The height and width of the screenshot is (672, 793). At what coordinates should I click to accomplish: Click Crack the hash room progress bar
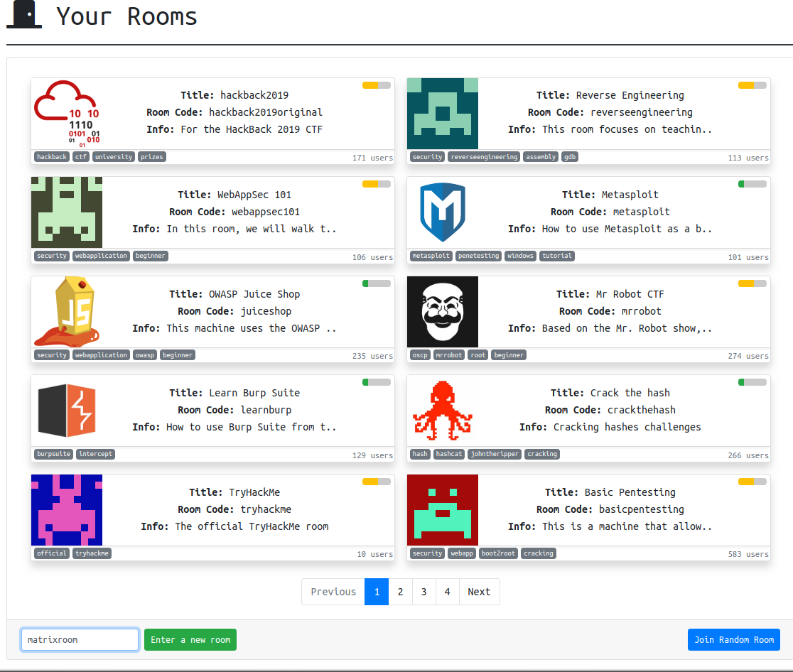coord(752,382)
